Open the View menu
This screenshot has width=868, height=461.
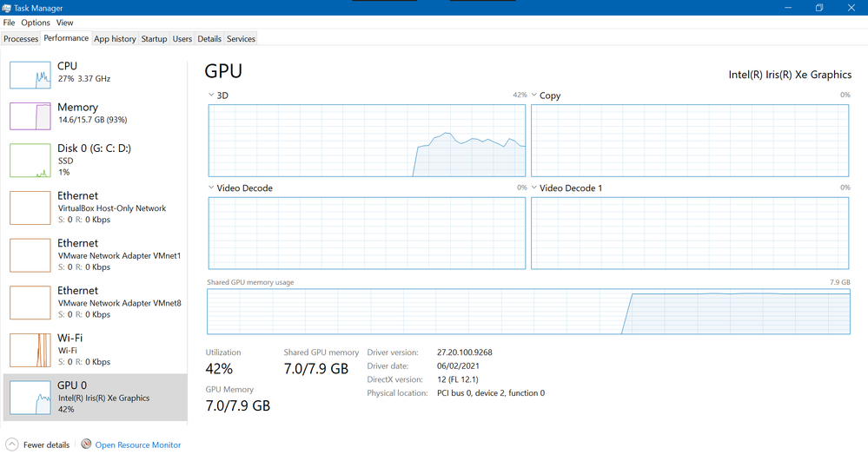click(x=65, y=23)
